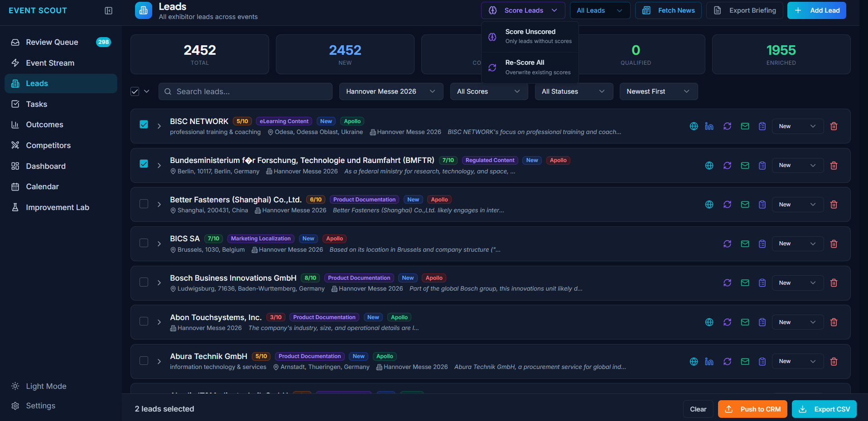Viewport: 868px width, 421px height.
Task: Click the Search leads input field
Action: [x=246, y=91]
